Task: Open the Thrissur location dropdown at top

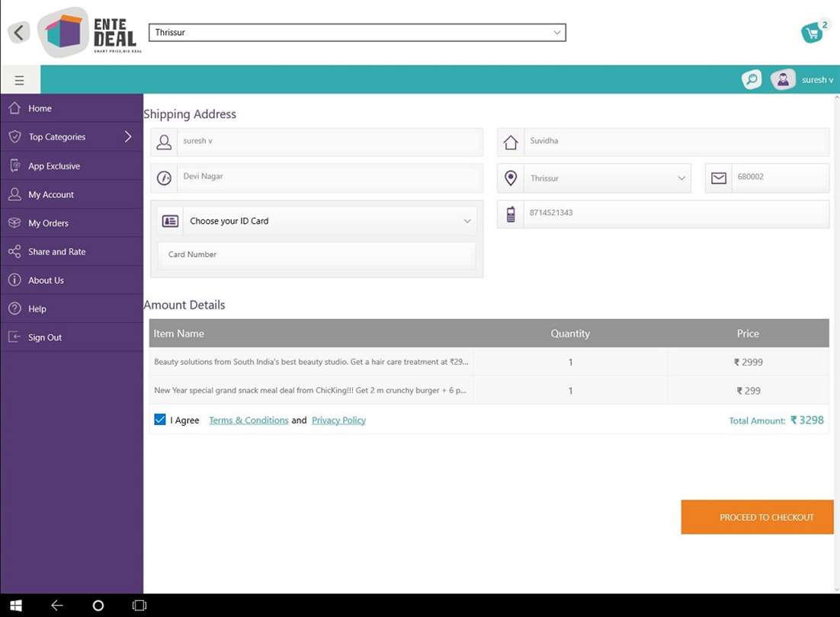Action: pos(357,32)
